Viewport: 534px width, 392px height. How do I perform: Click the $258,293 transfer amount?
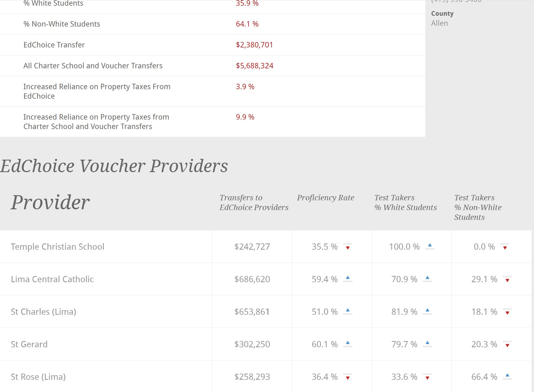click(x=252, y=377)
